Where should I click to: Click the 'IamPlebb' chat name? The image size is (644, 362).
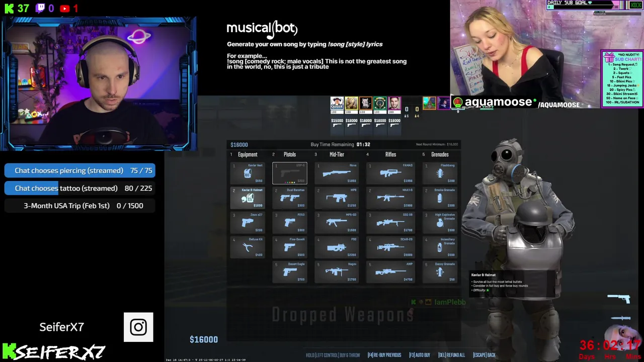(450, 302)
